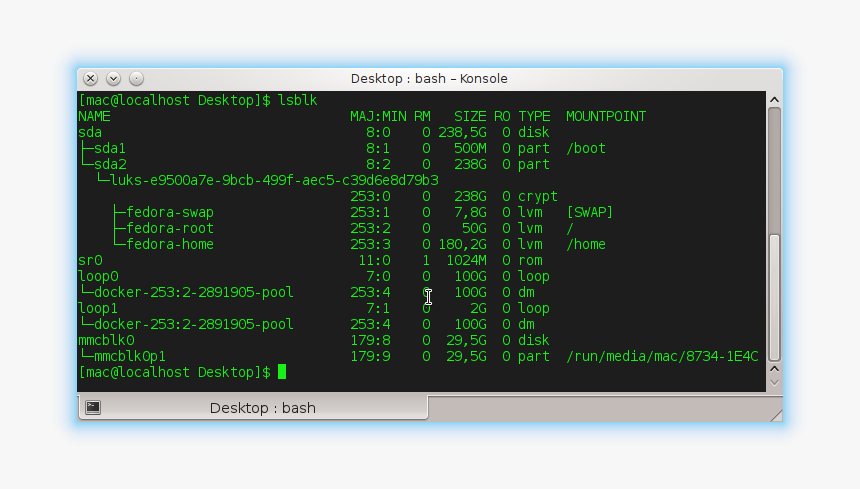Click scrollbar up arrow at top

click(773, 99)
